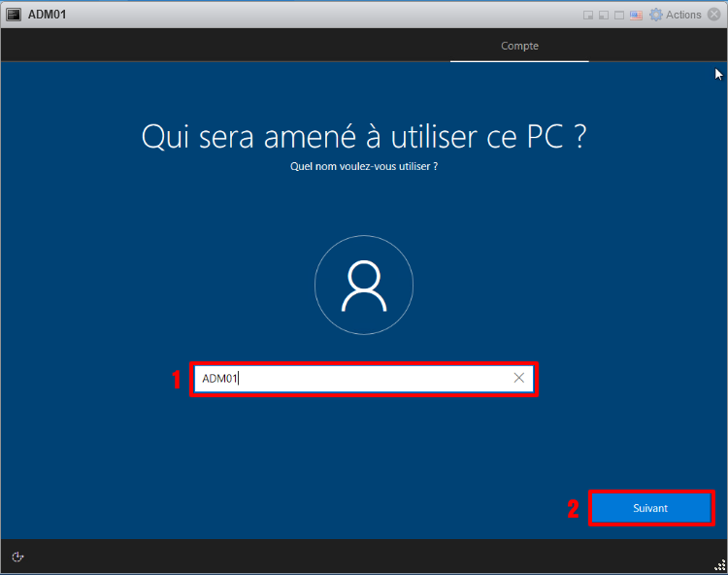Click the 'Quel nom voulez-vous utiliser ?' subtitle

click(364, 167)
